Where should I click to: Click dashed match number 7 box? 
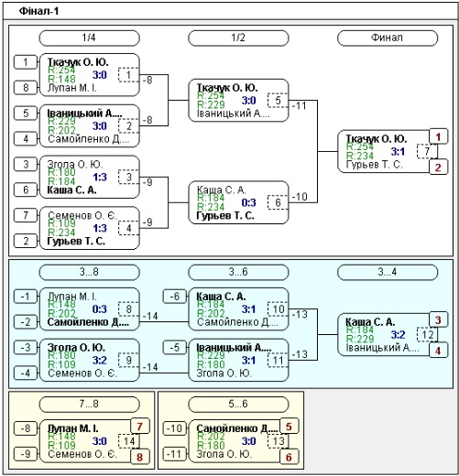point(427,151)
